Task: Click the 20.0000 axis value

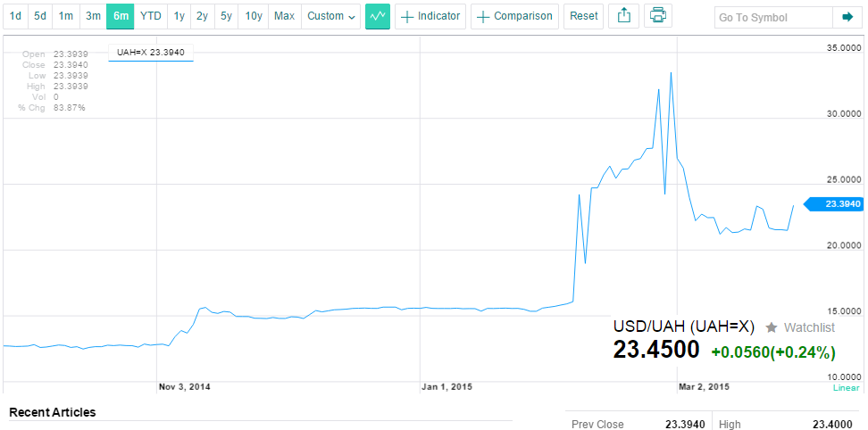Action: click(x=843, y=245)
